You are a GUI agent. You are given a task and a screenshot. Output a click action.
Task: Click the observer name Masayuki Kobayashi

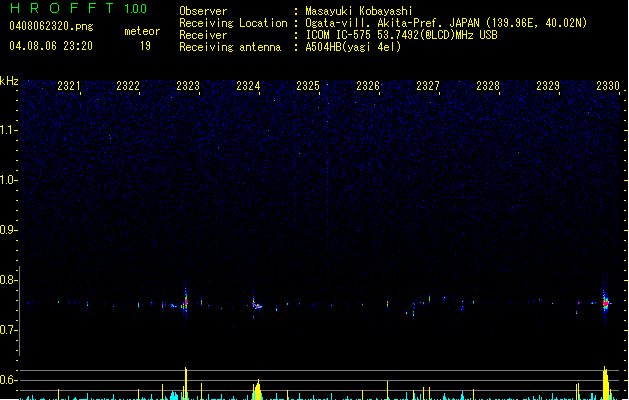pyautogui.click(x=359, y=11)
